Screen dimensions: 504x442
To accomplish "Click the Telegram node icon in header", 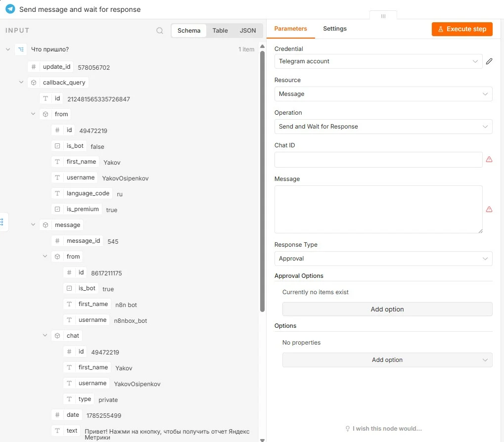I will pyautogui.click(x=10, y=9).
